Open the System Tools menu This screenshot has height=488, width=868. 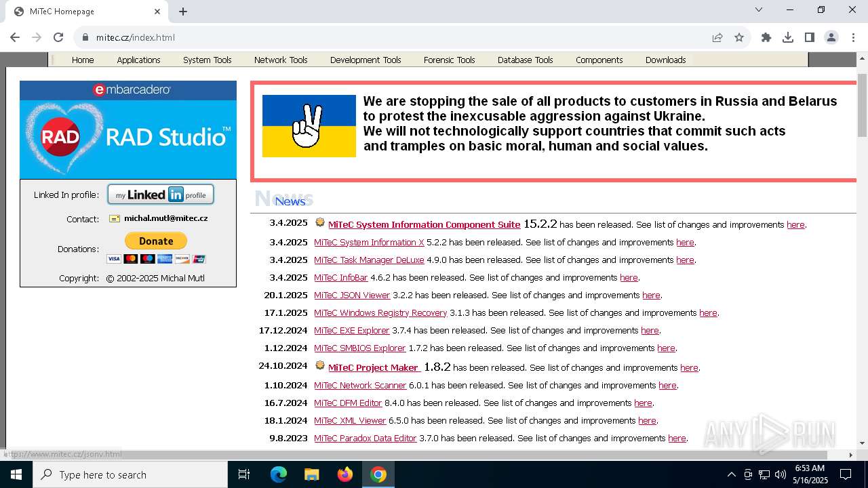tap(208, 60)
